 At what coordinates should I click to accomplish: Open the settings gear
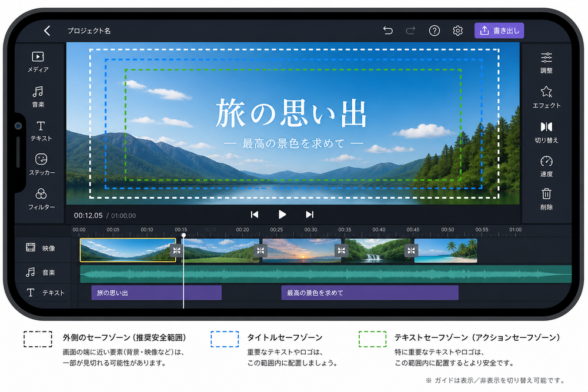tap(457, 31)
